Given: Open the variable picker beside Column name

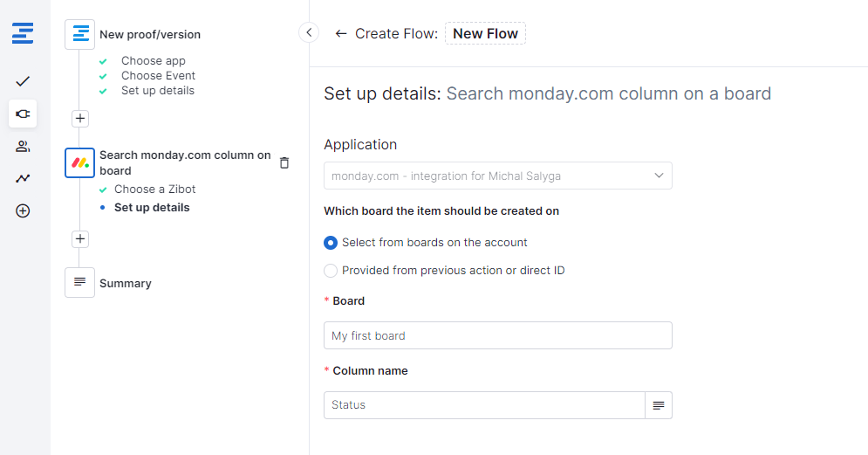Looking at the screenshot, I should 659,405.
